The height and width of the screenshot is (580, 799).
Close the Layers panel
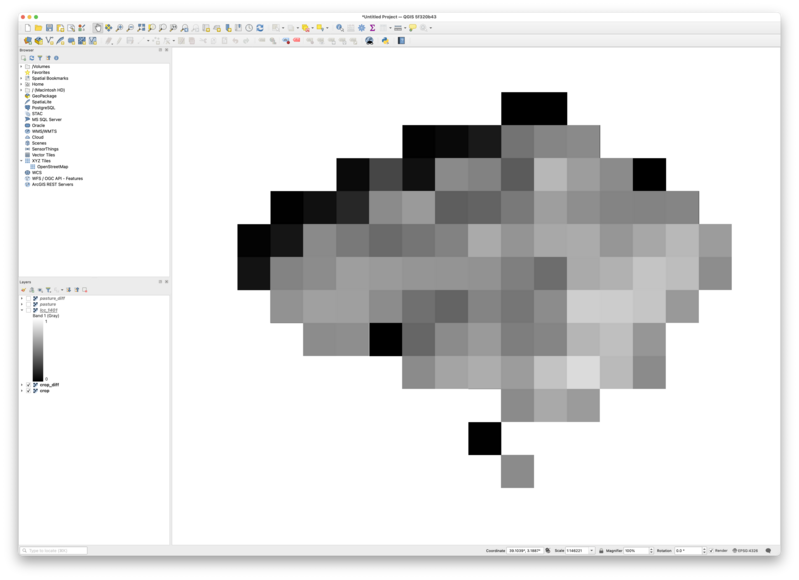[167, 281]
